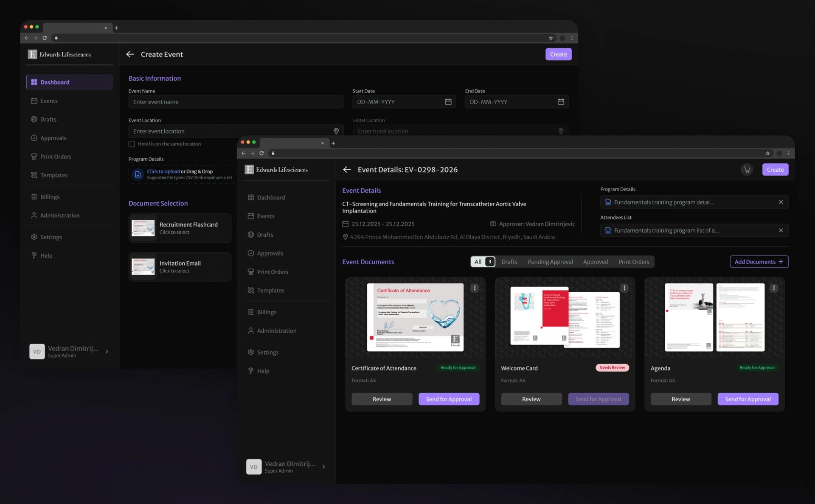Switch to Drafts documents filter tab
815x504 pixels.
509,262
